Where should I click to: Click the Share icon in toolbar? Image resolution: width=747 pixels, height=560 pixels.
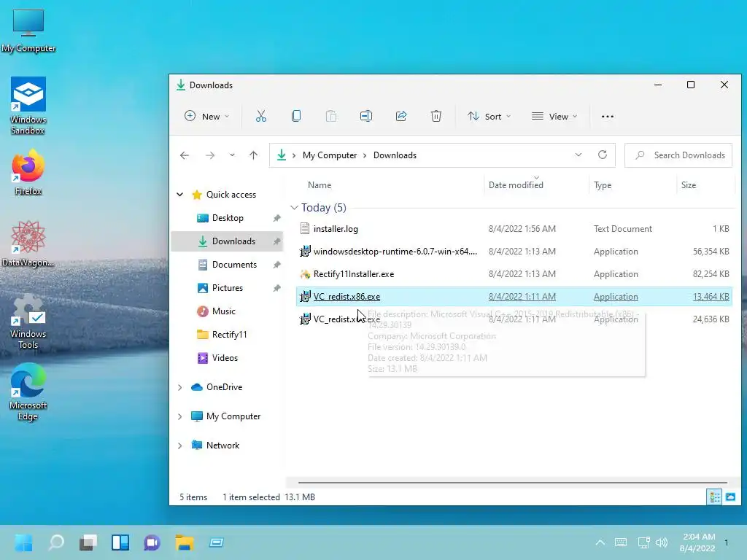401,116
